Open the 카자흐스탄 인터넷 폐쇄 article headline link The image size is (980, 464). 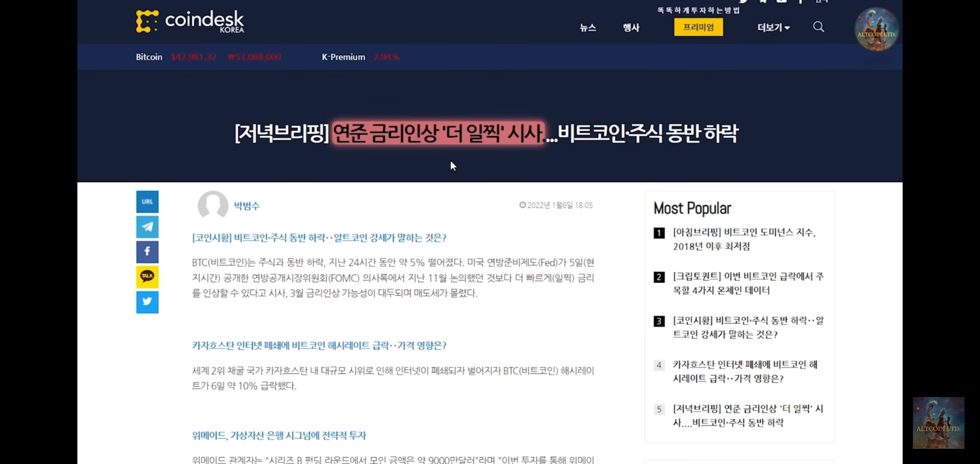coord(319,345)
